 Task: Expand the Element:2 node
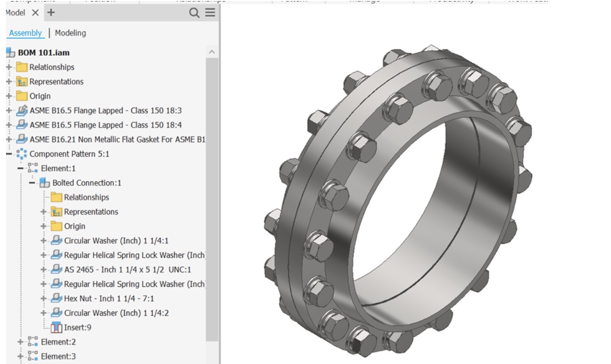[21, 342]
